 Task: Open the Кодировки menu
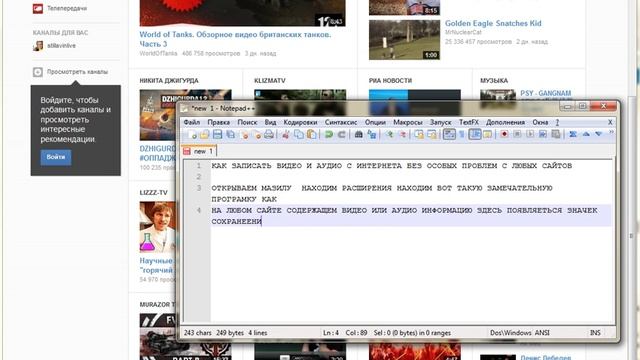point(300,122)
